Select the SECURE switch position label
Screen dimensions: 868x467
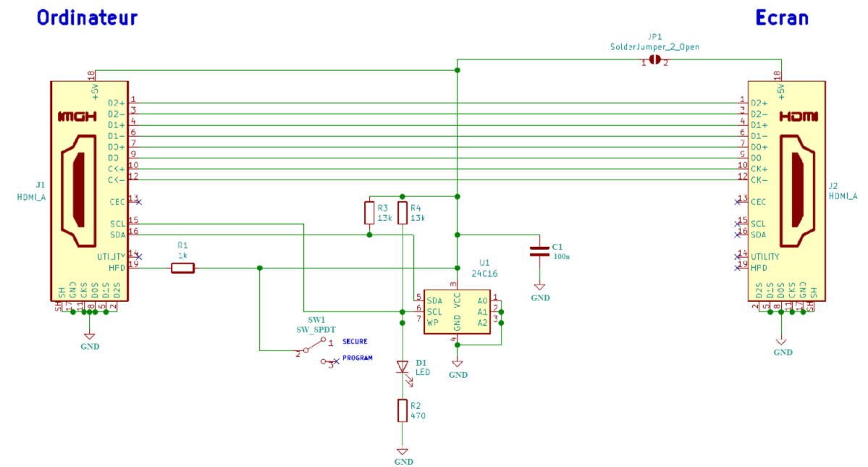pyautogui.click(x=355, y=341)
